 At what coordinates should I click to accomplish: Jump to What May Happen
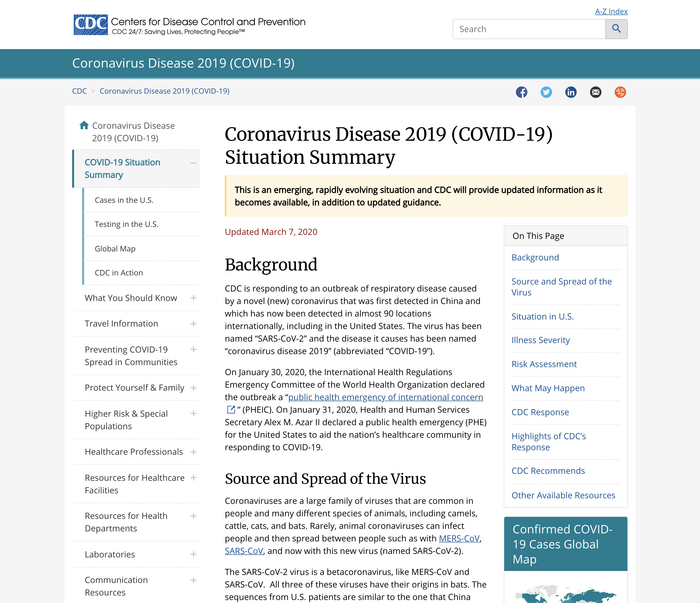pos(548,388)
